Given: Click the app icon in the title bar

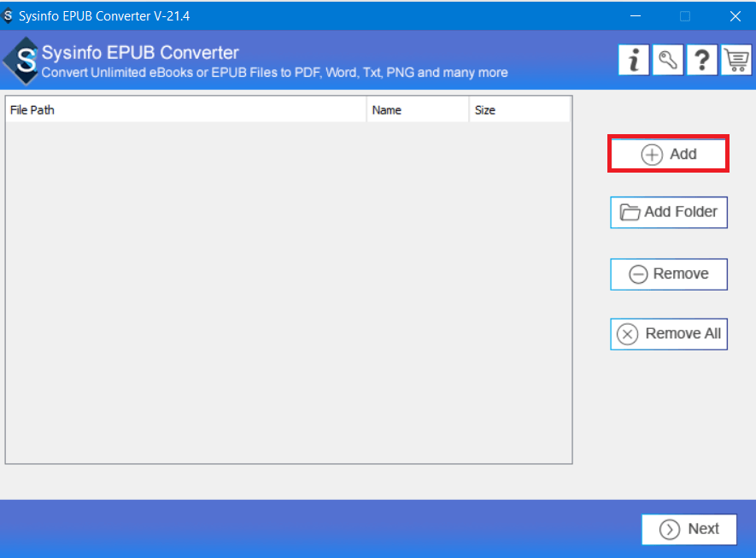Looking at the screenshot, I should pos(10,15).
